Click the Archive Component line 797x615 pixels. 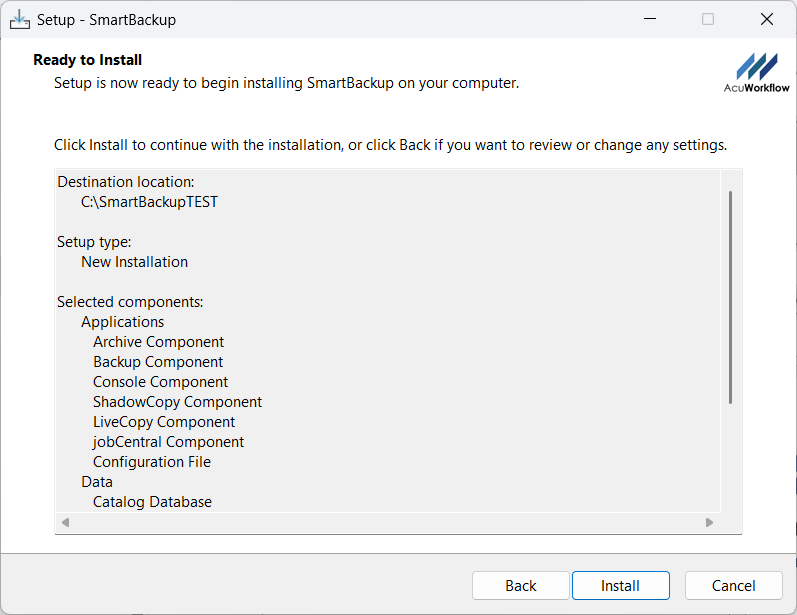[x=158, y=342]
